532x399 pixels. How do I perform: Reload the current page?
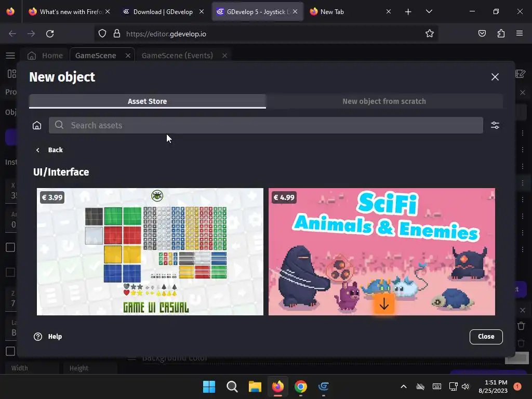50,34
